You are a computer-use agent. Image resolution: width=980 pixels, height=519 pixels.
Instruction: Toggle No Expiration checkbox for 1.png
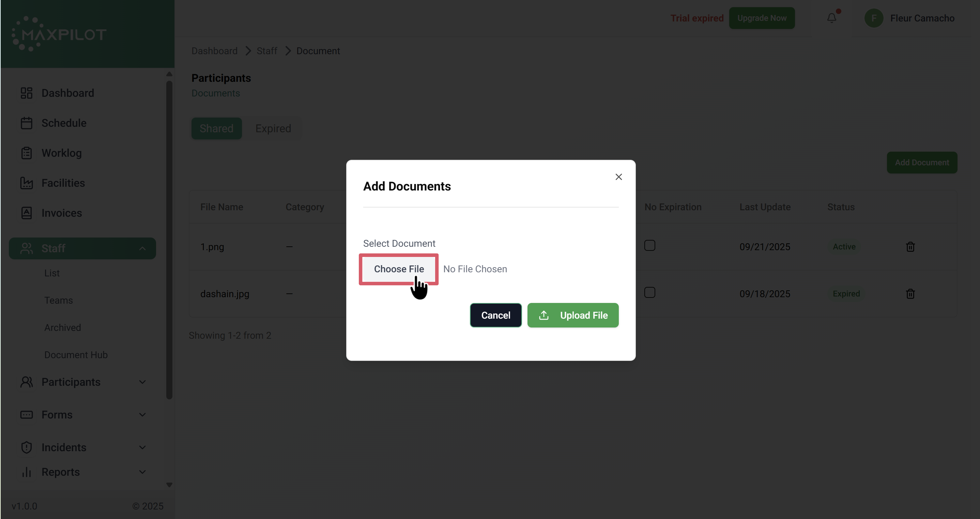(x=649, y=246)
